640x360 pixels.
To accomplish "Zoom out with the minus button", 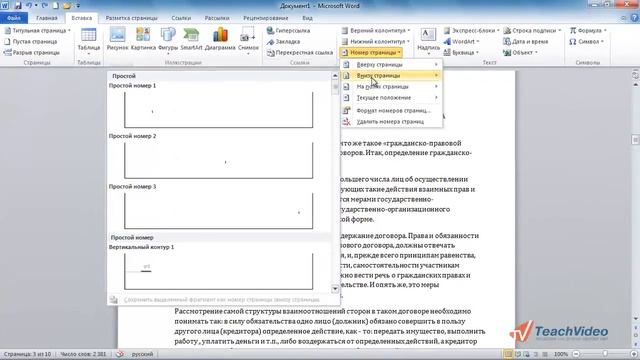I will coord(576,354).
